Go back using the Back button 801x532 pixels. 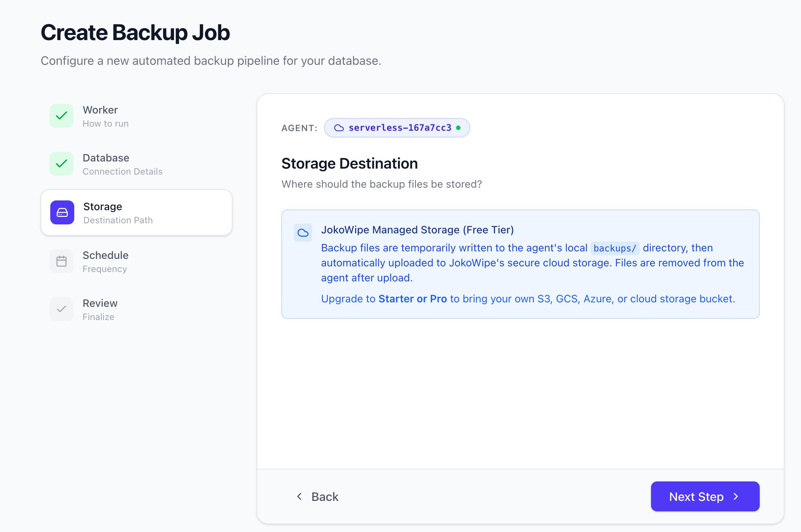pyautogui.click(x=317, y=496)
